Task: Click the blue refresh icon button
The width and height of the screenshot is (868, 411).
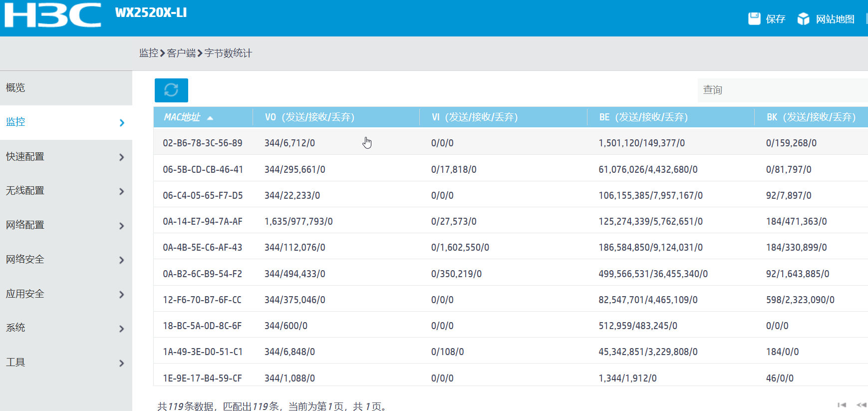Action: pos(171,90)
